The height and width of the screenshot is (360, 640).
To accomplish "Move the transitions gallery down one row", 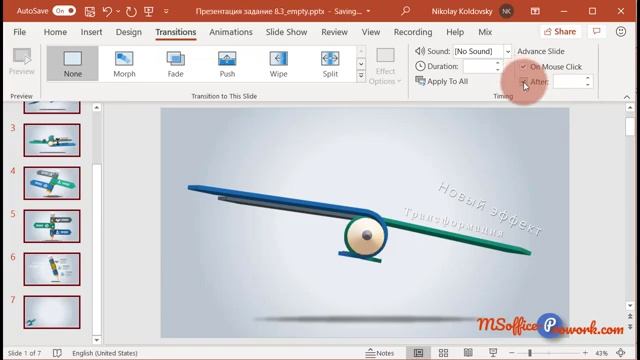I will tap(361, 64).
